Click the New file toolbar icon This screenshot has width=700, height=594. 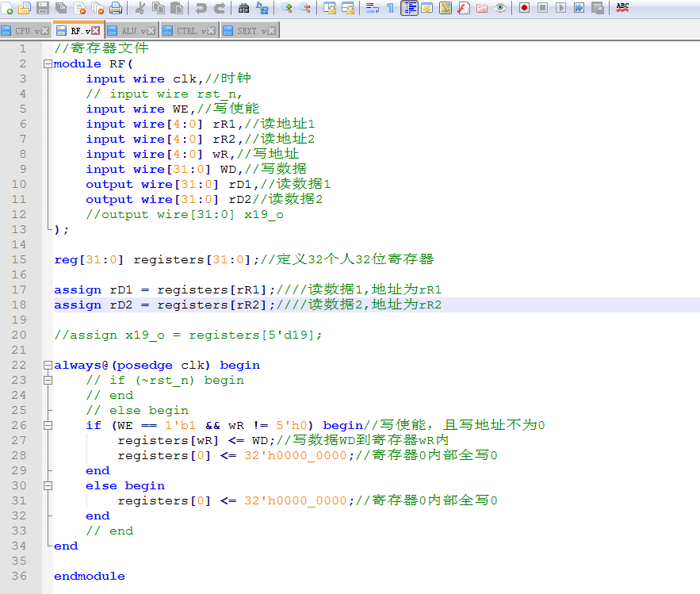pyautogui.click(x=6, y=8)
